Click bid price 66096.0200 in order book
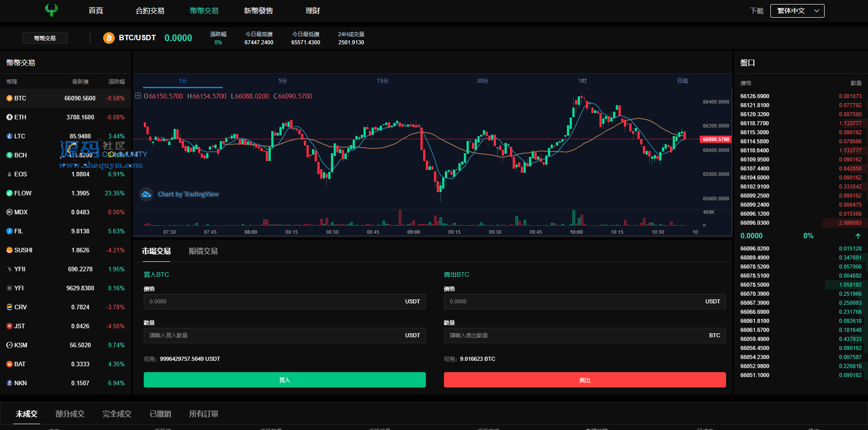The width and height of the screenshot is (868, 430). [x=755, y=249]
